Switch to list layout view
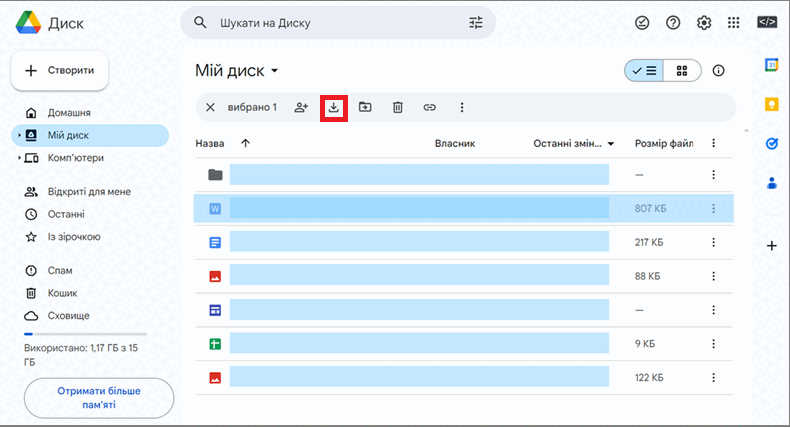Image resolution: width=790 pixels, height=428 pixels. click(x=644, y=71)
